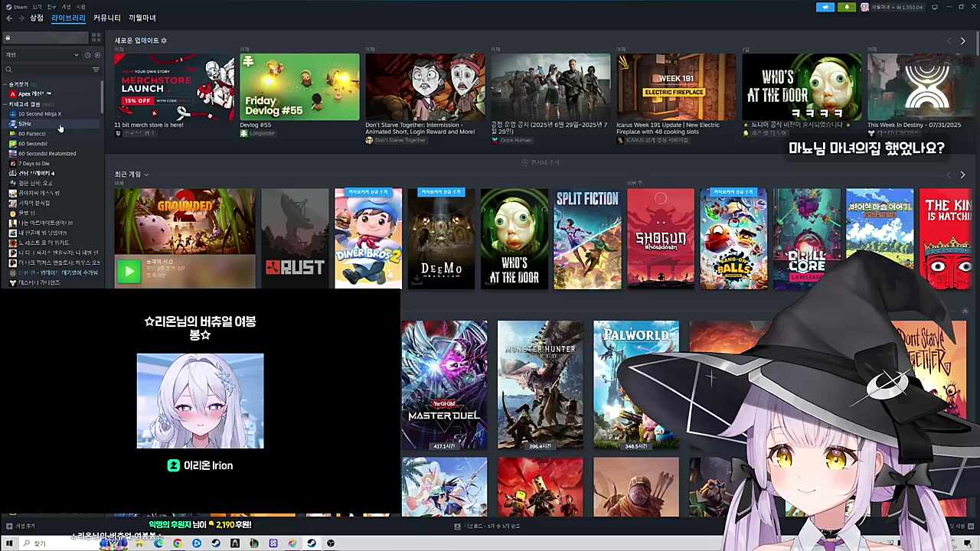Click the recent activity clock icon in sidebar
The image size is (980, 551).
point(87,55)
